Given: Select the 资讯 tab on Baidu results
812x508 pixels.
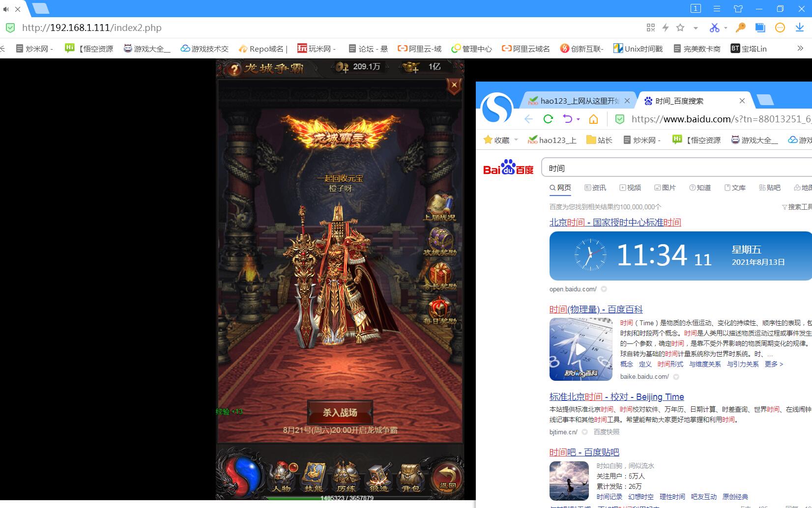Looking at the screenshot, I should pyautogui.click(x=595, y=188).
